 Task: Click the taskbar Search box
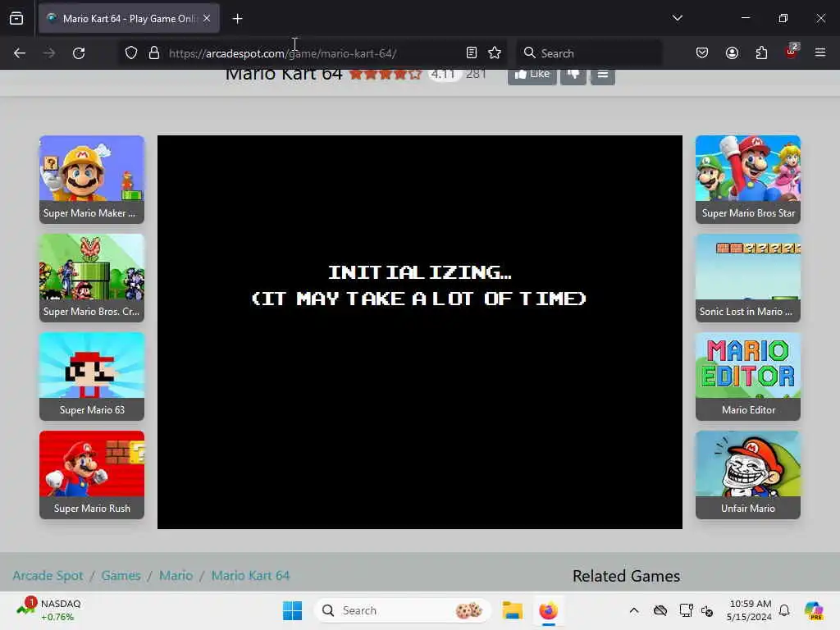tap(402, 610)
